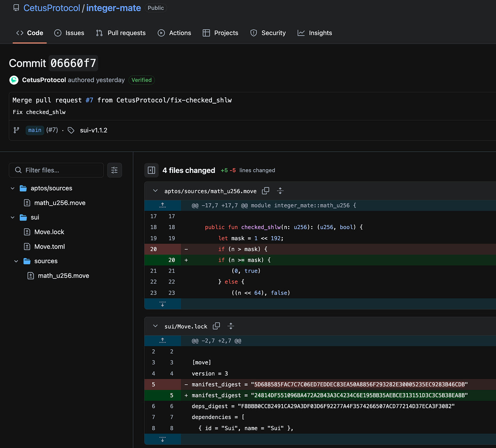Click the '4 files changed' heading
The height and width of the screenshot is (448, 496).
(x=189, y=170)
